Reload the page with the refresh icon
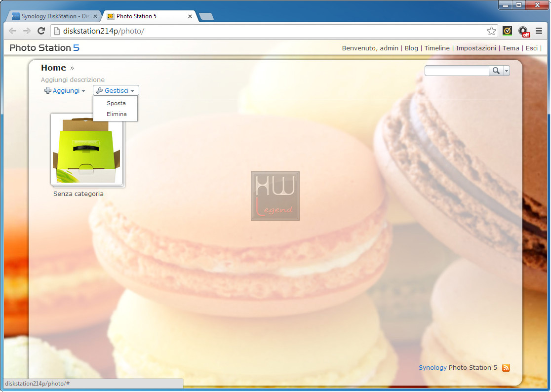The height and width of the screenshot is (392, 551). [x=41, y=31]
